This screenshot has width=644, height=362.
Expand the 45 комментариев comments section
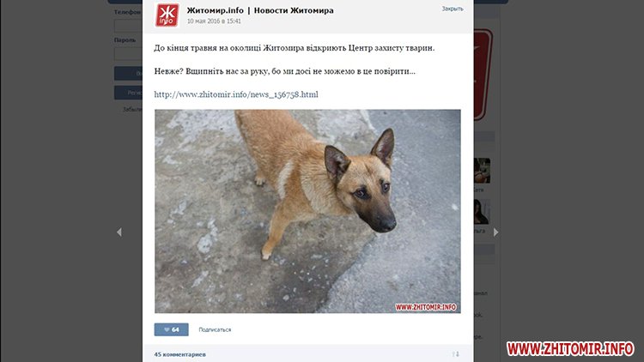click(180, 354)
